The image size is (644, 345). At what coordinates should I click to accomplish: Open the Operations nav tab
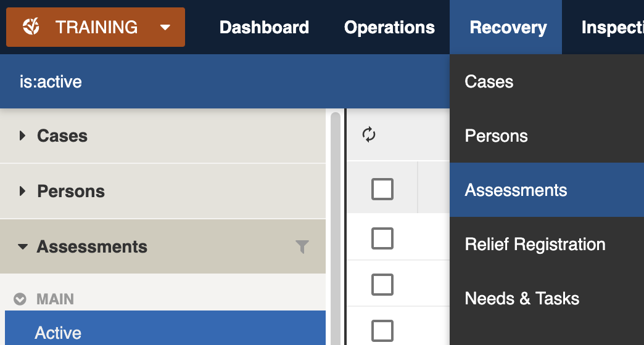tap(389, 27)
